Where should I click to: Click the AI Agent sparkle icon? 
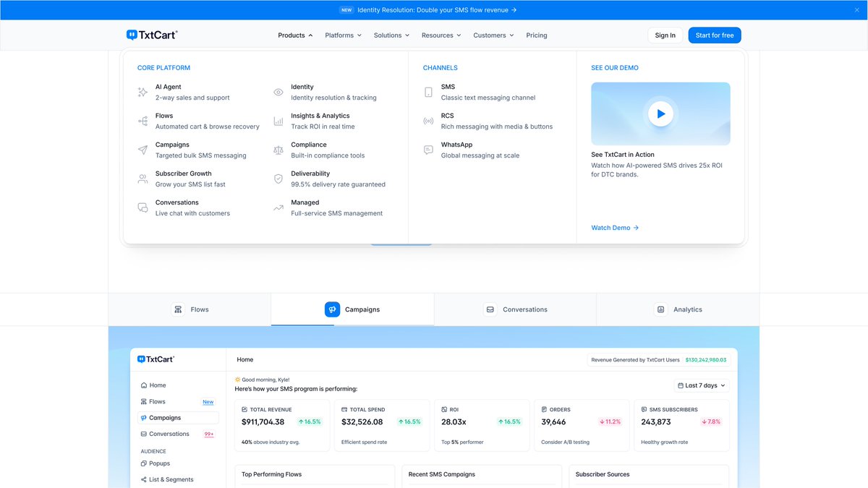[142, 93]
